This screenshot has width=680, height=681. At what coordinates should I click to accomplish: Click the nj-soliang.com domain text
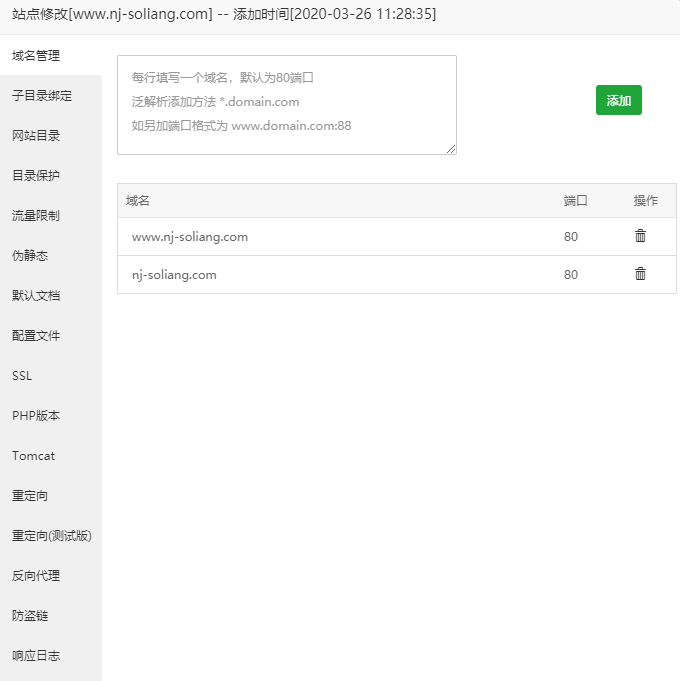pos(174,275)
